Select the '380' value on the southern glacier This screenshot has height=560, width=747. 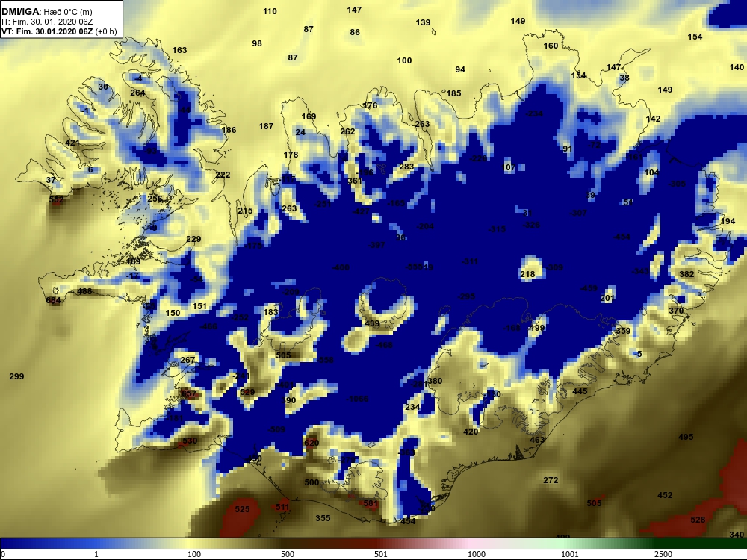click(x=435, y=381)
